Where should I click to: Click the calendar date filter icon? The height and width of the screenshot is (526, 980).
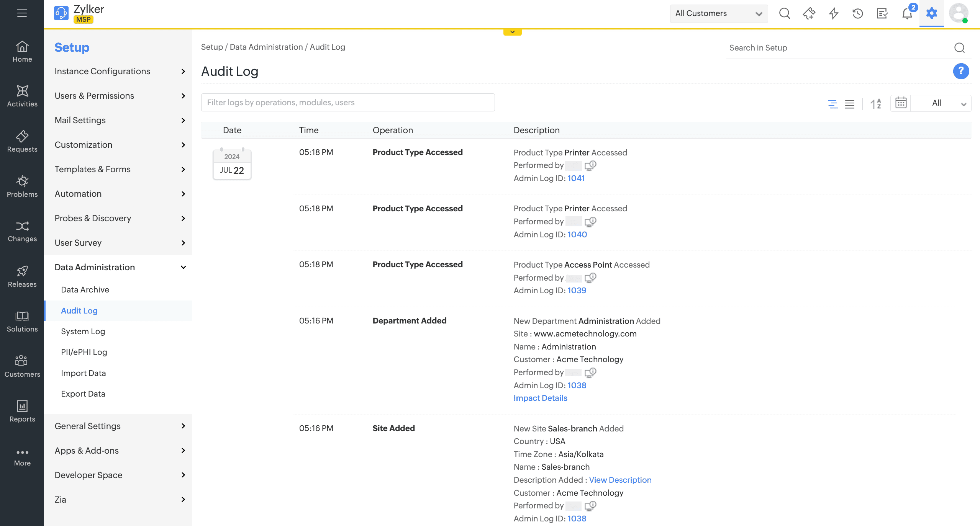[x=901, y=103]
